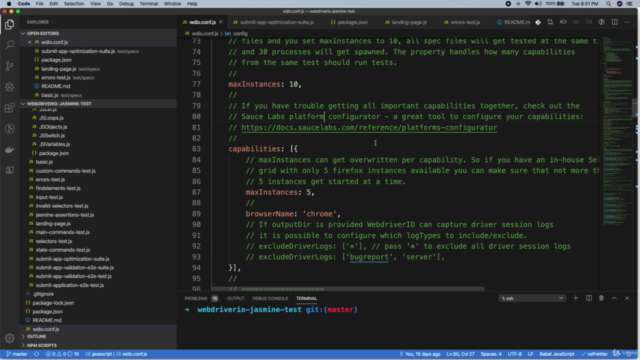This screenshot has height=360, width=640.
Task: Click the config breadcrumb item
Action: point(240,33)
